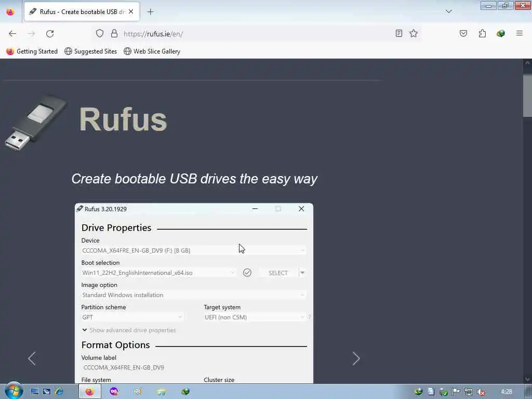Viewport: 532px width, 399px height.
Task: Bookmark this page with the star icon
Action: [x=413, y=33]
